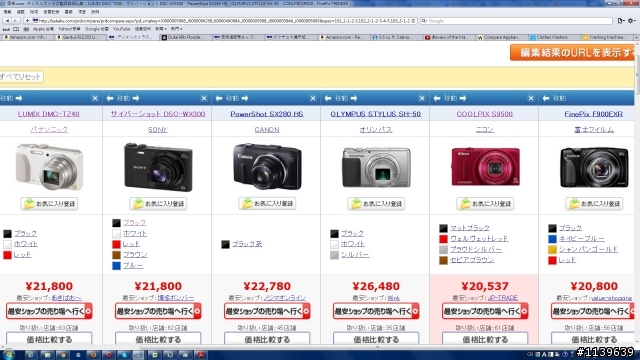Move FinePix F900EXR column left
Screen dimensions: 640x360
coord(546,98)
